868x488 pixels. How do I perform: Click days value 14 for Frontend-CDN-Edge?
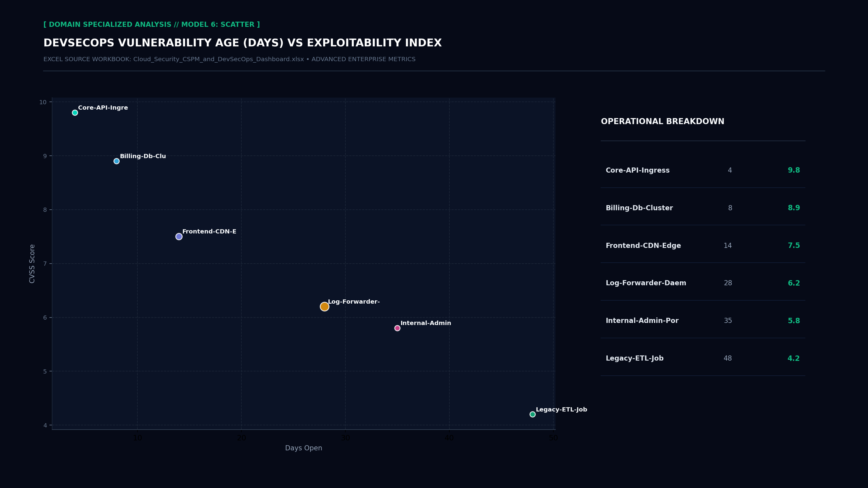728,246
